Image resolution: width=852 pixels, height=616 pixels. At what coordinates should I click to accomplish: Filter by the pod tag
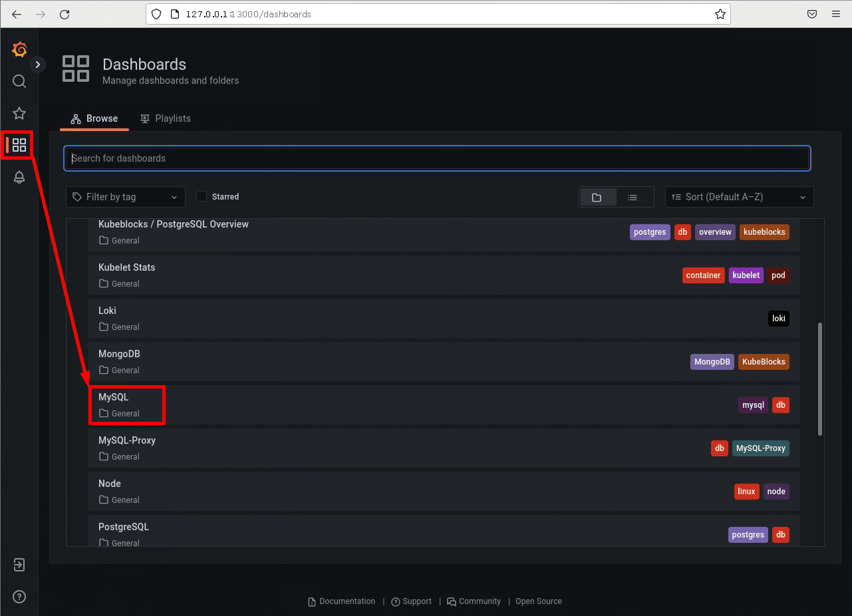coord(778,275)
